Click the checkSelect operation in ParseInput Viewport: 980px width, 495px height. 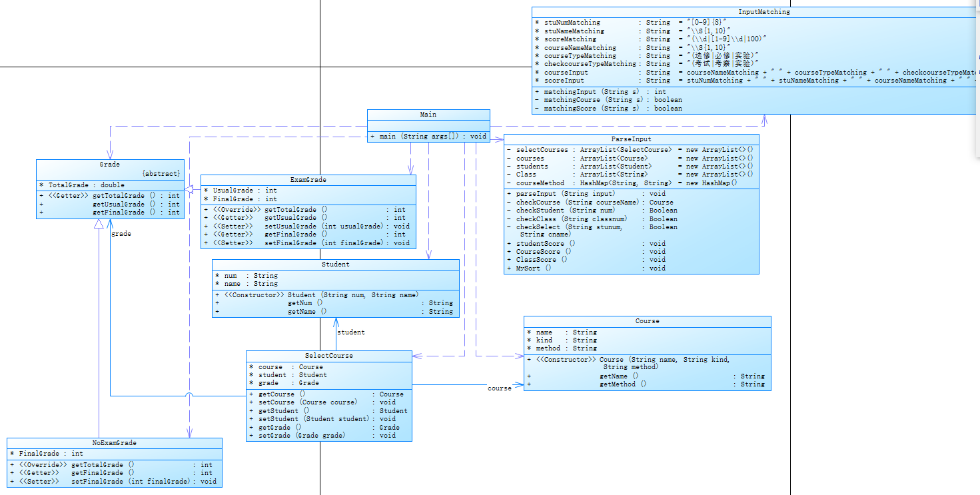click(592, 231)
